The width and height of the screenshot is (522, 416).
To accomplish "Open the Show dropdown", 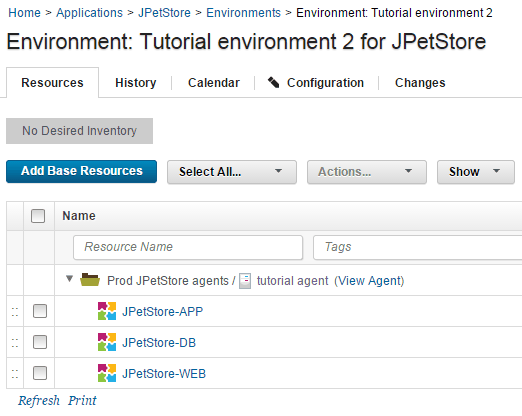I will point(476,172).
